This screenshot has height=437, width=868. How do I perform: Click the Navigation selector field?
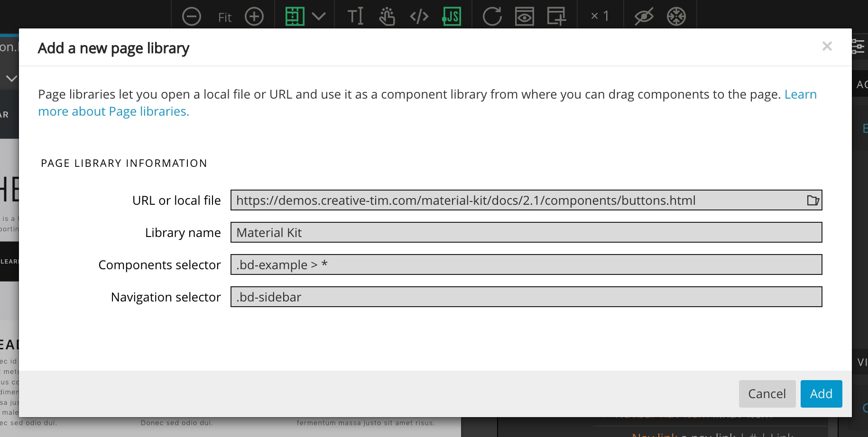pos(526,297)
